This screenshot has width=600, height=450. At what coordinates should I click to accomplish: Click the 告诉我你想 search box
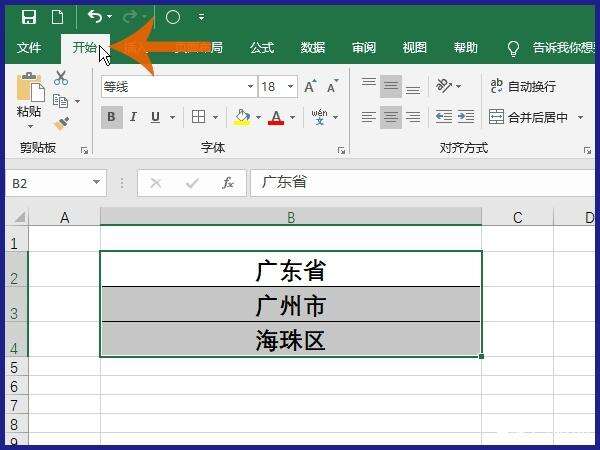pyautogui.click(x=564, y=48)
